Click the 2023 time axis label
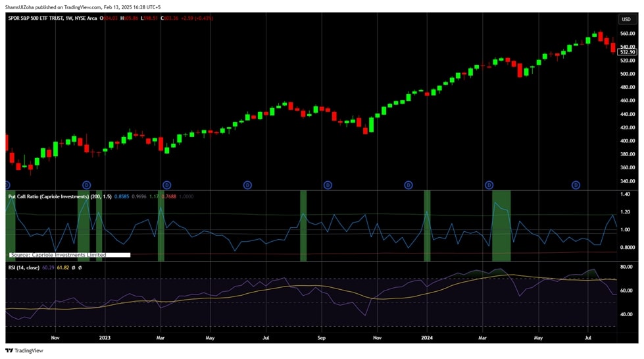 coord(105,338)
